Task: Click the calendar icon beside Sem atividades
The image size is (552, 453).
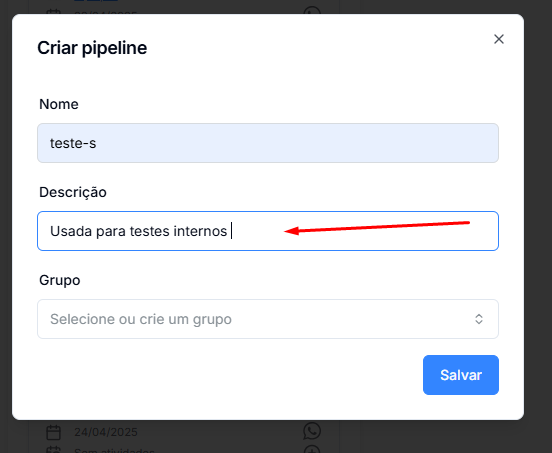Action: point(54,449)
